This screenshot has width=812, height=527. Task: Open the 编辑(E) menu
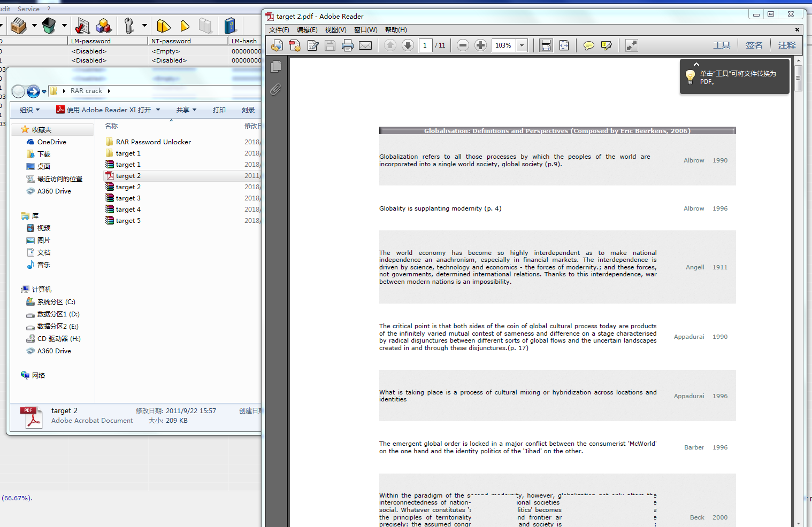(307, 30)
